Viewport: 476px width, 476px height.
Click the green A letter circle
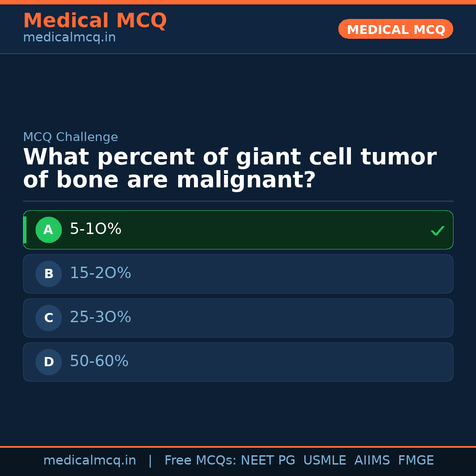pos(48,230)
